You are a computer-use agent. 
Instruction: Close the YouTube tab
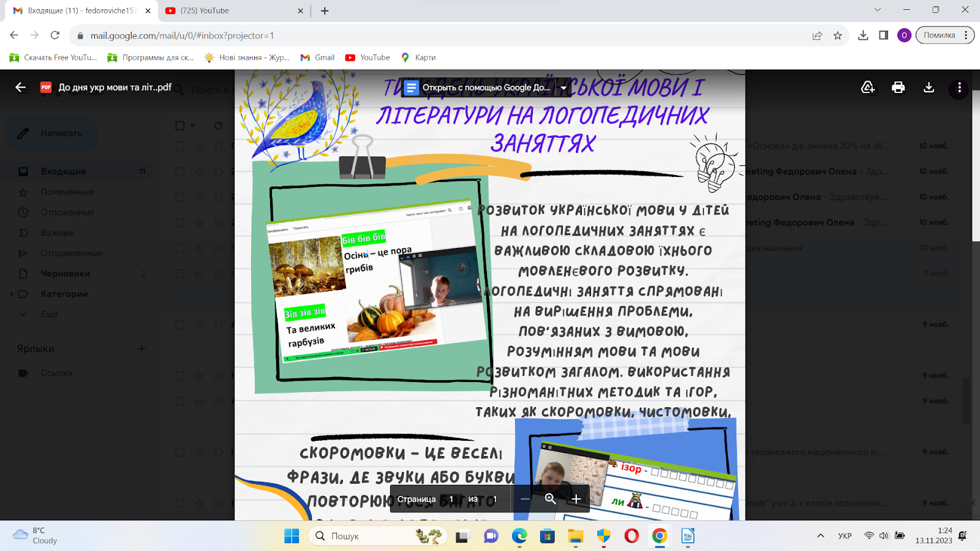tap(301, 10)
